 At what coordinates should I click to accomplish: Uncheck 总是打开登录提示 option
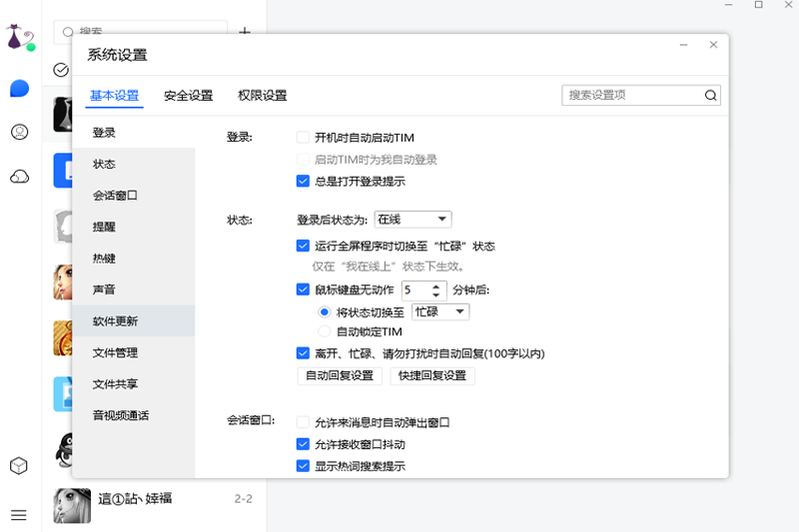click(x=303, y=182)
